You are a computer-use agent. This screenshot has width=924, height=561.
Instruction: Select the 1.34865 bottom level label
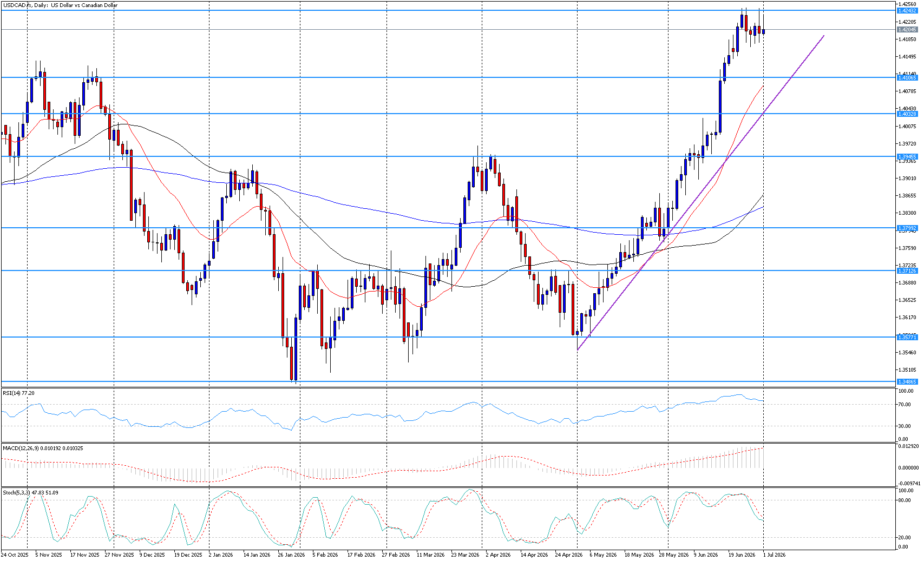click(907, 381)
